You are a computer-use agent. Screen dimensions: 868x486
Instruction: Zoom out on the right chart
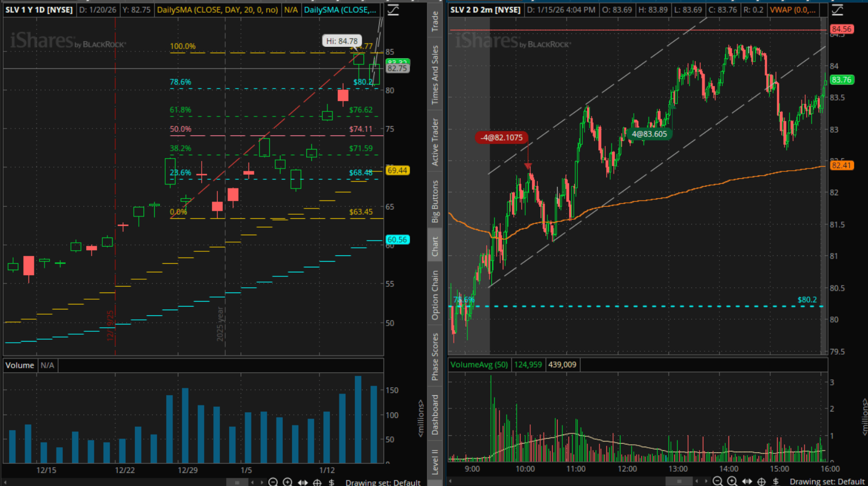pyautogui.click(x=718, y=481)
